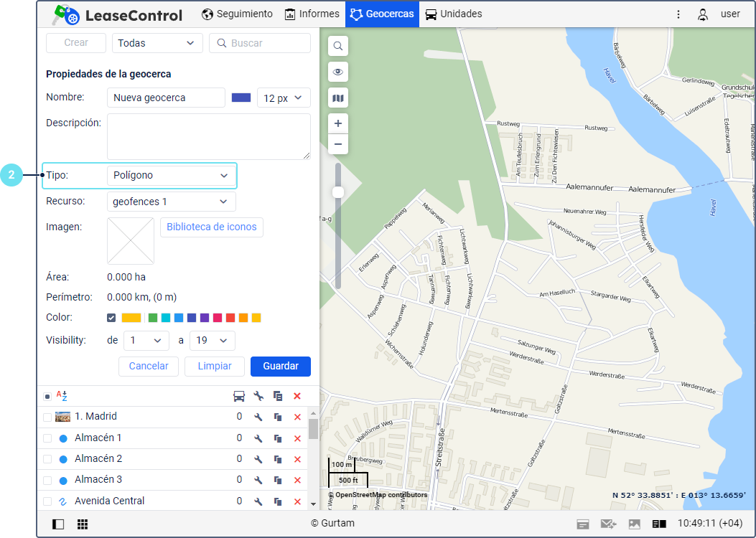The height and width of the screenshot is (538, 756).
Task: Open the Recurso dropdown geofences 1
Action: click(x=171, y=202)
